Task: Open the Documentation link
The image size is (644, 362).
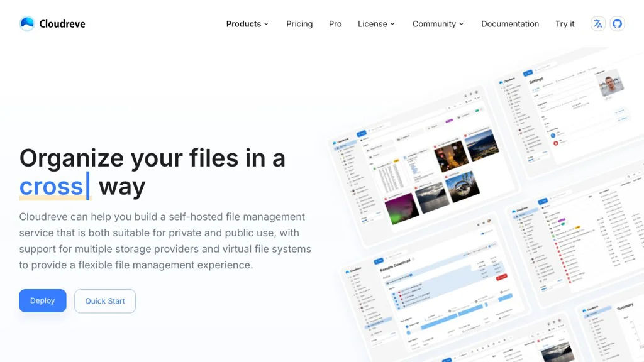Action: [x=510, y=24]
